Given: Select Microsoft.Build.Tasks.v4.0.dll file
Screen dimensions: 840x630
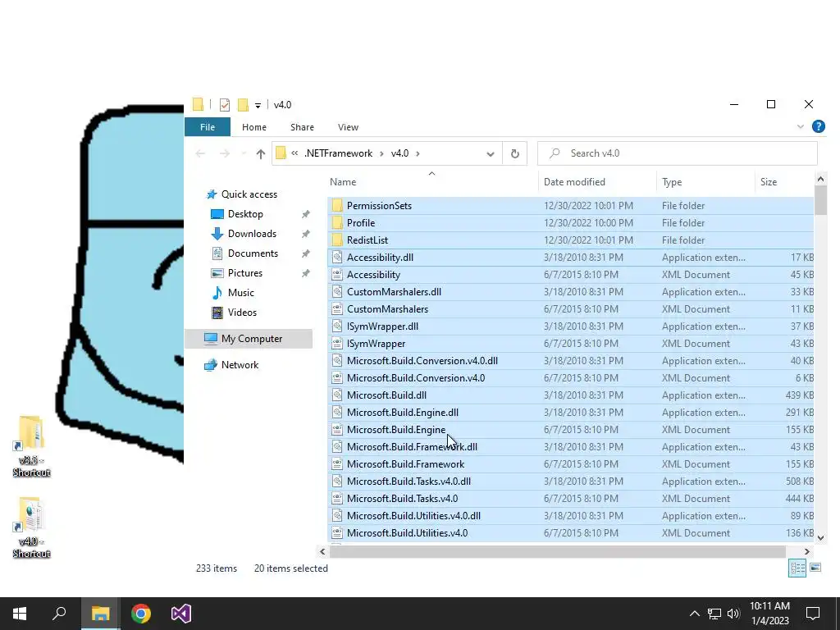Looking at the screenshot, I should click(x=571, y=481).
